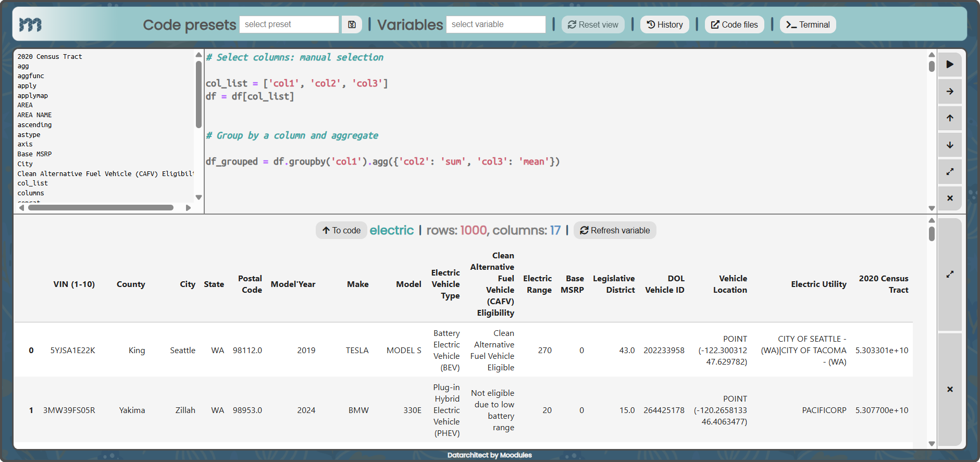Image resolution: width=980 pixels, height=462 pixels.
Task: Click the 'Electric Utility' column header
Action: click(x=818, y=284)
